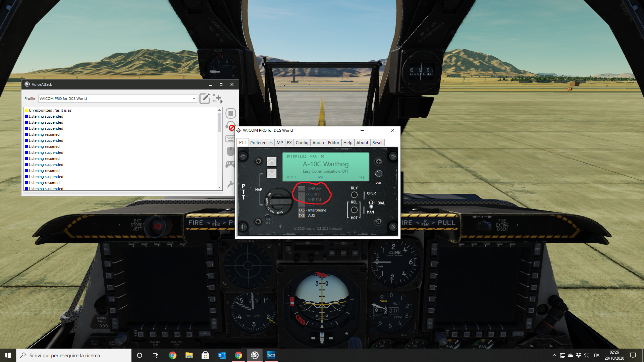644x362 pixels.
Task: Toggle VoiceAttack keyboard shortcuts icon
Action: click(x=230, y=139)
